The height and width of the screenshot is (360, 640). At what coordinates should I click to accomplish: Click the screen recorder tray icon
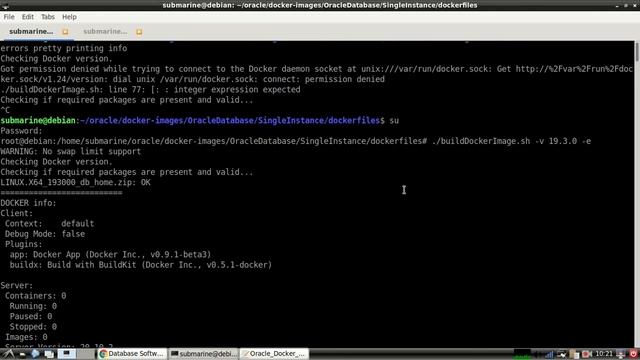(587, 354)
